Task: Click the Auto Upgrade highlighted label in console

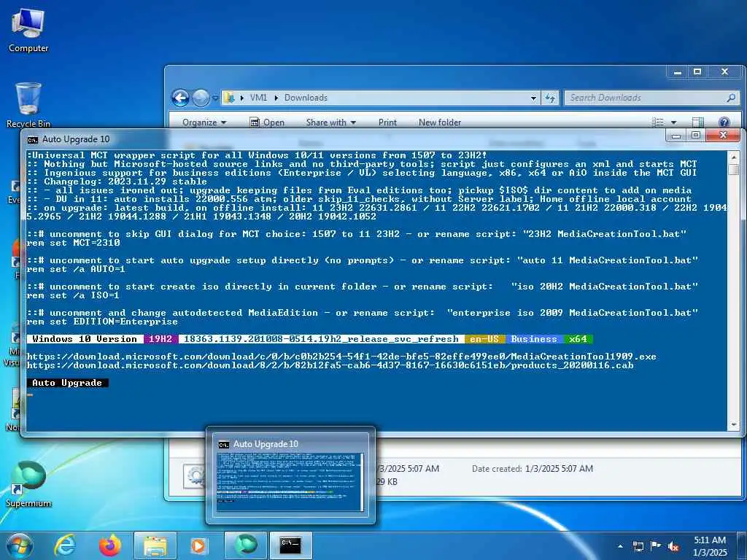Action: tap(67, 383)
